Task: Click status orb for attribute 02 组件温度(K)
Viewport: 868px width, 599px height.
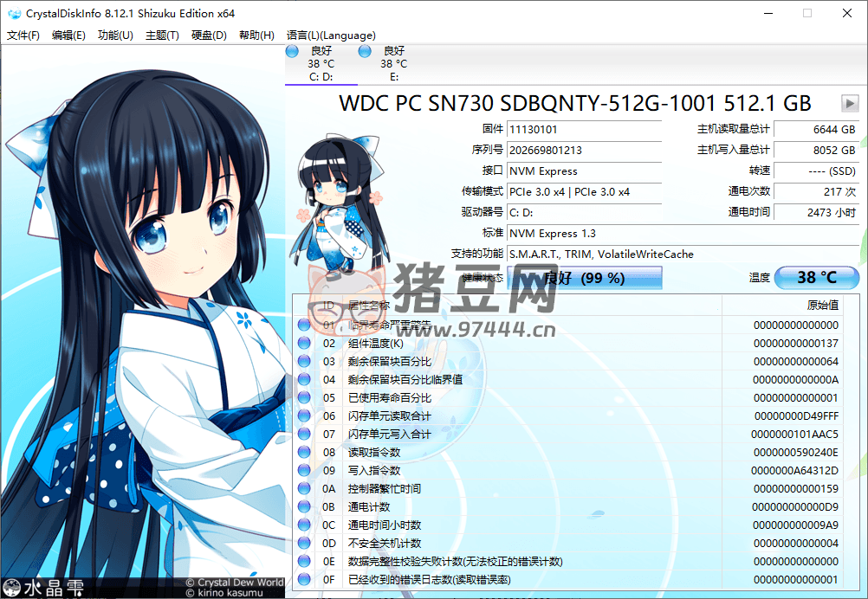Action: (304, 343)
